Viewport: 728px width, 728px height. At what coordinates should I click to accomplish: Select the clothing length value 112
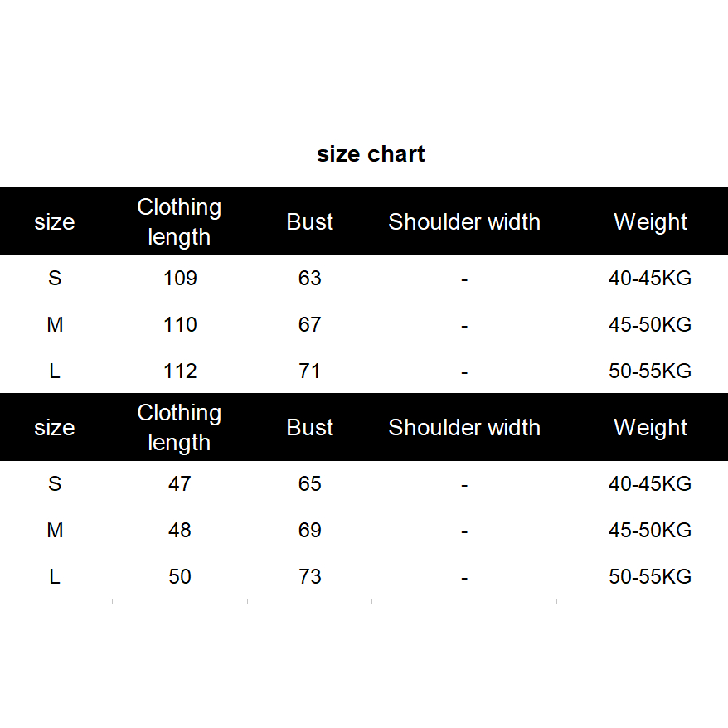(x=180, y=371)
